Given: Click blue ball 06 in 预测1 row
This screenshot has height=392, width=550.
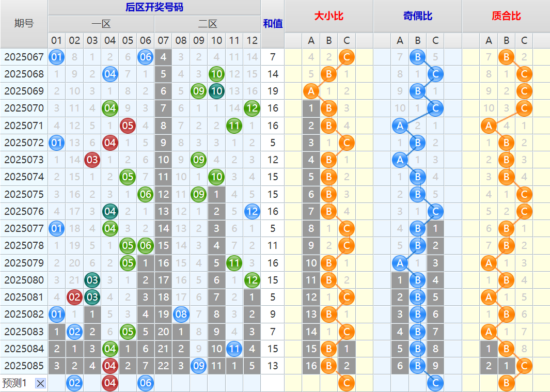Looking at the screenshot, I should 145,383.
